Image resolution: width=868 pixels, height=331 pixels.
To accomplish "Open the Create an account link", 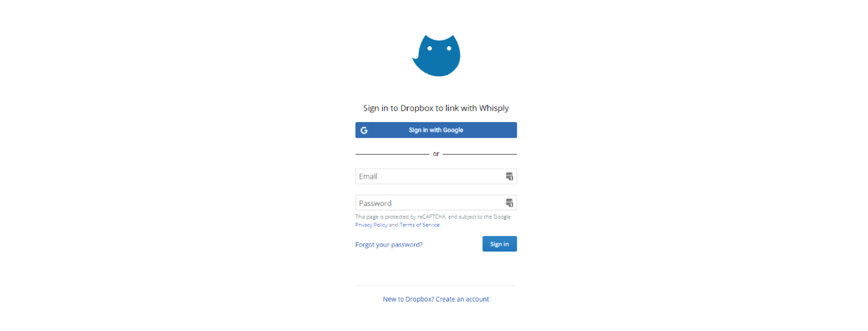I will click(462, 299).
